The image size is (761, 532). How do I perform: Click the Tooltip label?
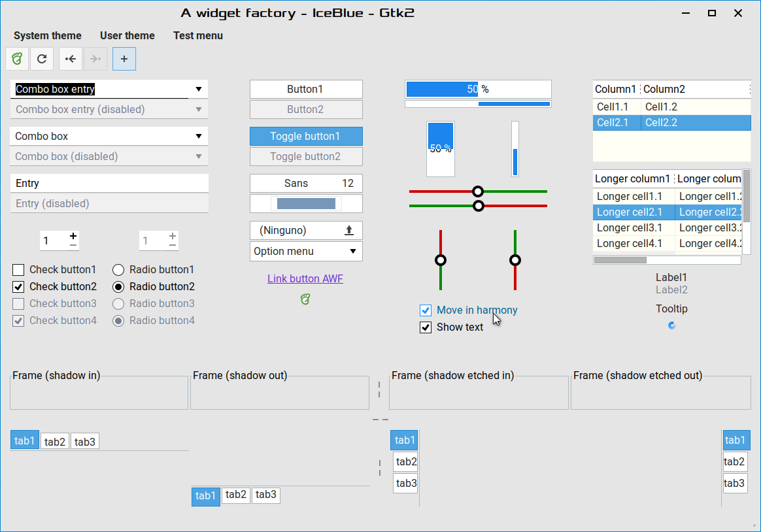[x=671, y=309]
